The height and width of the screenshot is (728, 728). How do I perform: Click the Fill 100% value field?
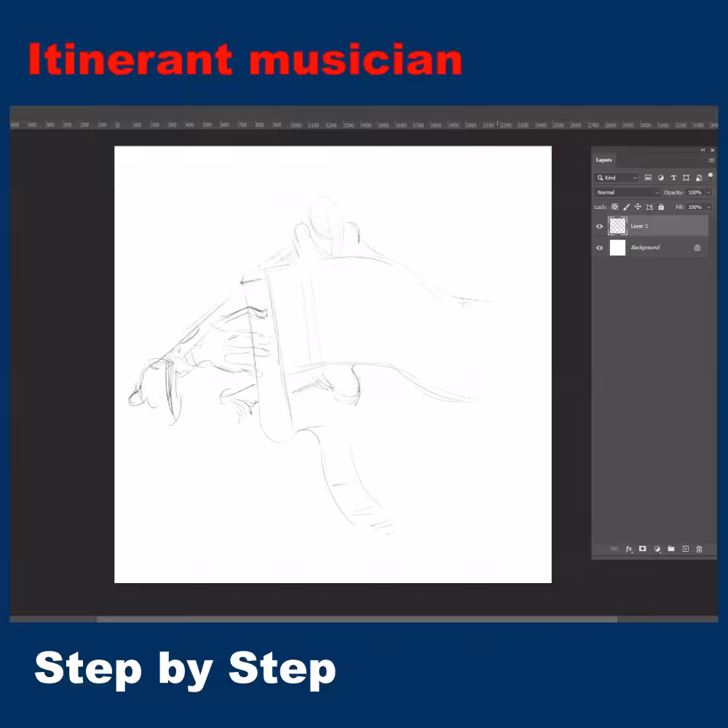tap(695, 207)
